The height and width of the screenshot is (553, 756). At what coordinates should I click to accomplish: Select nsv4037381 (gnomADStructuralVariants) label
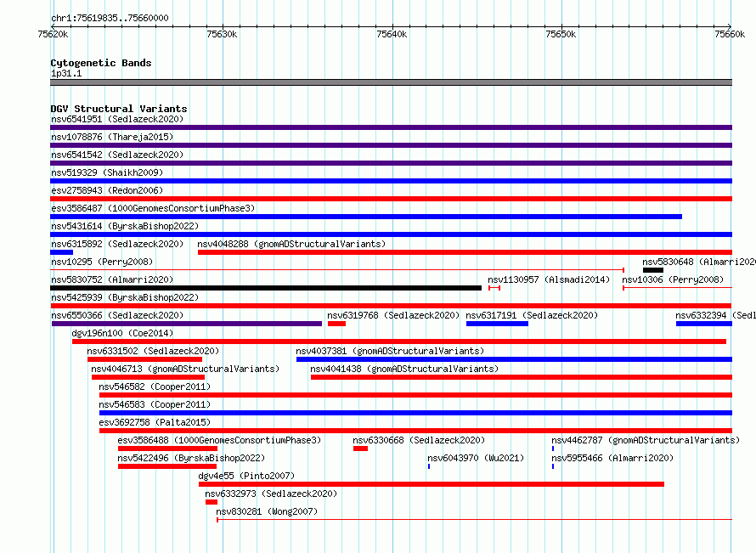pos(390,351)
